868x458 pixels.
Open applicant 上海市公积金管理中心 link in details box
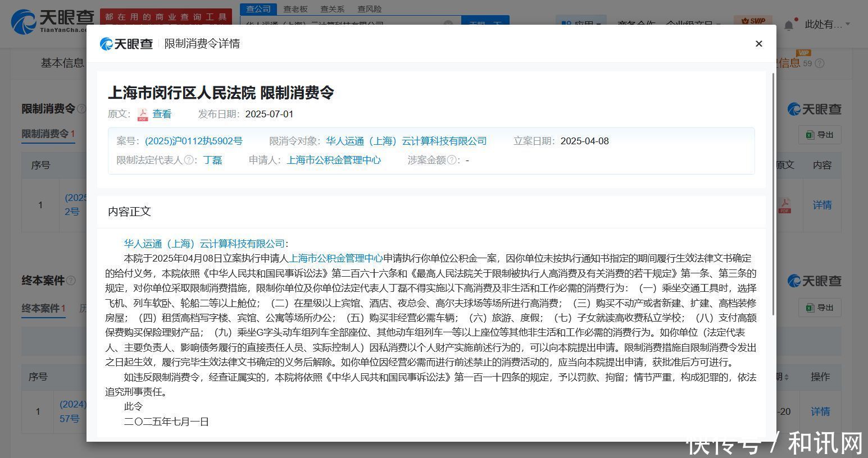(x=334, y=160)
